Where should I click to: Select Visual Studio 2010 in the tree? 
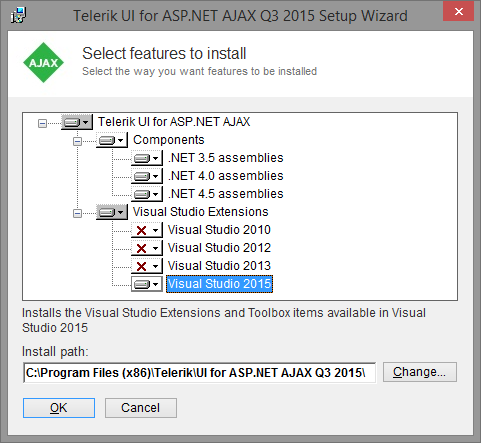(x=219, y=230)
